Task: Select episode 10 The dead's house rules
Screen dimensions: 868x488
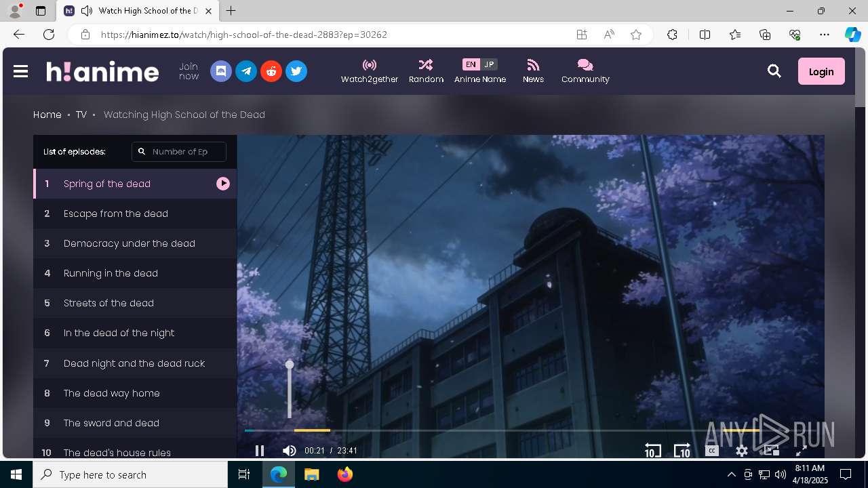Action: 135,449
